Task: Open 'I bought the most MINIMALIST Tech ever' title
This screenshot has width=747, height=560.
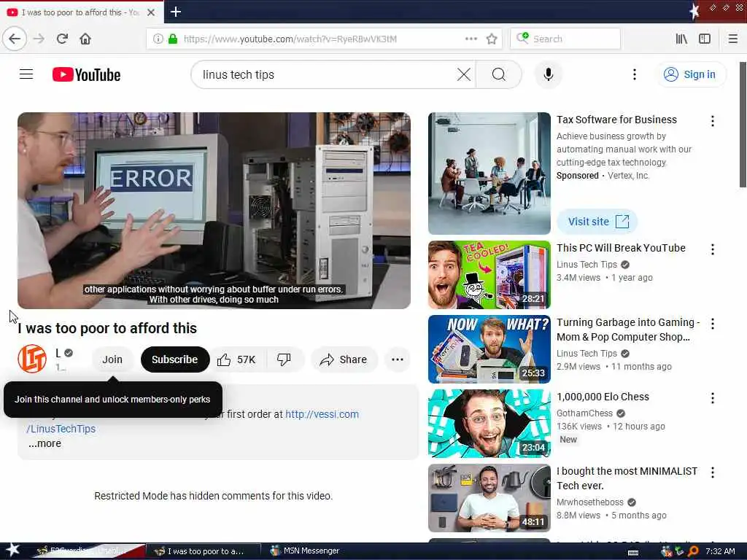Action: (627, 478)
